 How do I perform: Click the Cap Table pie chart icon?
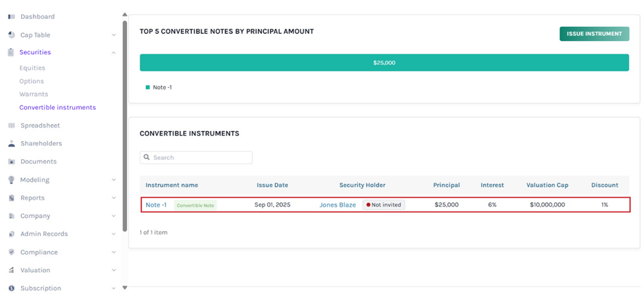point(12,35)
